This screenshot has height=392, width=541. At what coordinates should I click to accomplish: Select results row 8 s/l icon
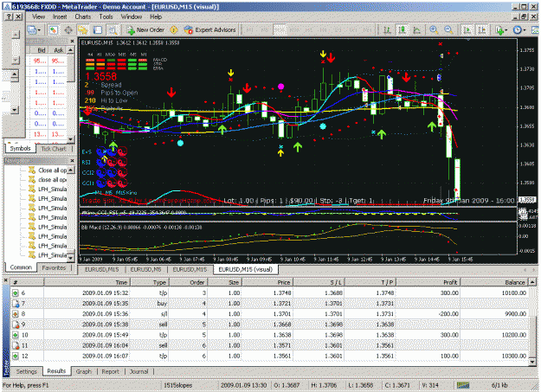16,314
